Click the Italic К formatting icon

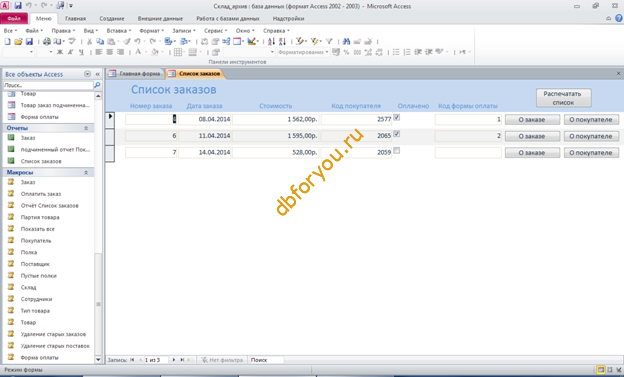[70, 52]
